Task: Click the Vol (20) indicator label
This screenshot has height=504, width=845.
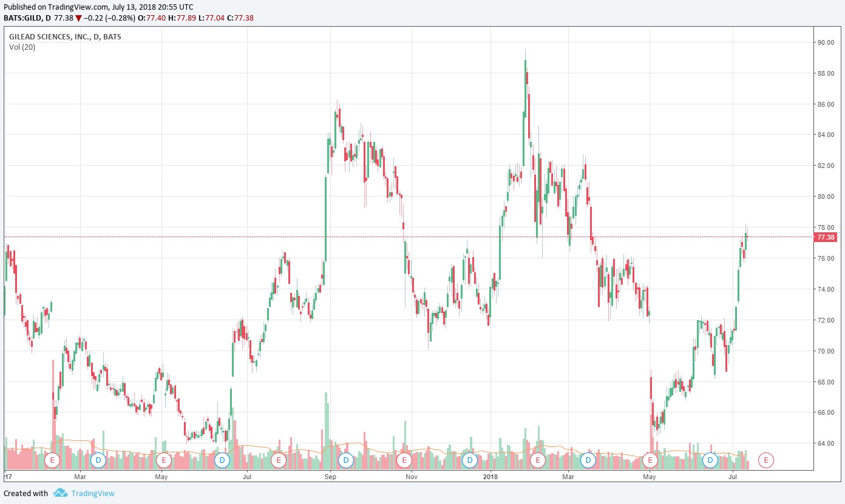Action: [x=22, y=47]
